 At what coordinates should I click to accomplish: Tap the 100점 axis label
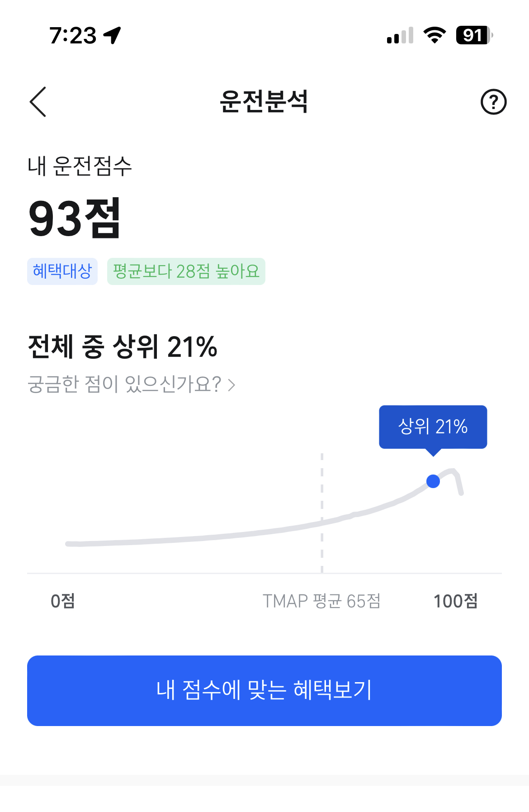(455, 601)
